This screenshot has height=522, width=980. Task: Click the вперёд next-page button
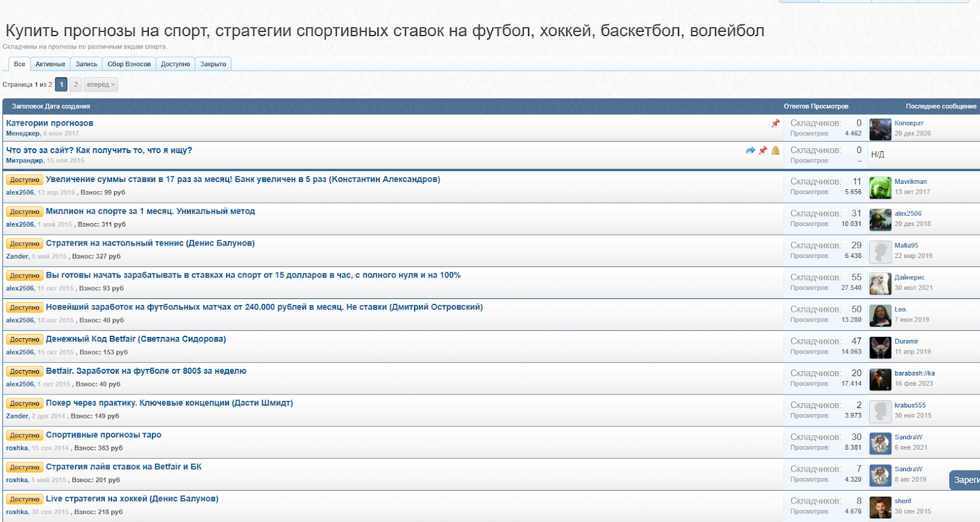(100, 85)
